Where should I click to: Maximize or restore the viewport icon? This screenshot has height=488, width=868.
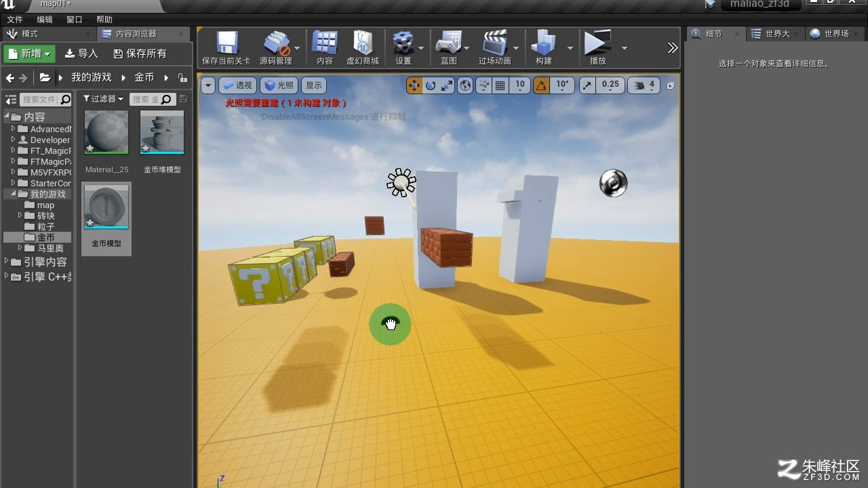pyautogui.click(x=671, y=85)
